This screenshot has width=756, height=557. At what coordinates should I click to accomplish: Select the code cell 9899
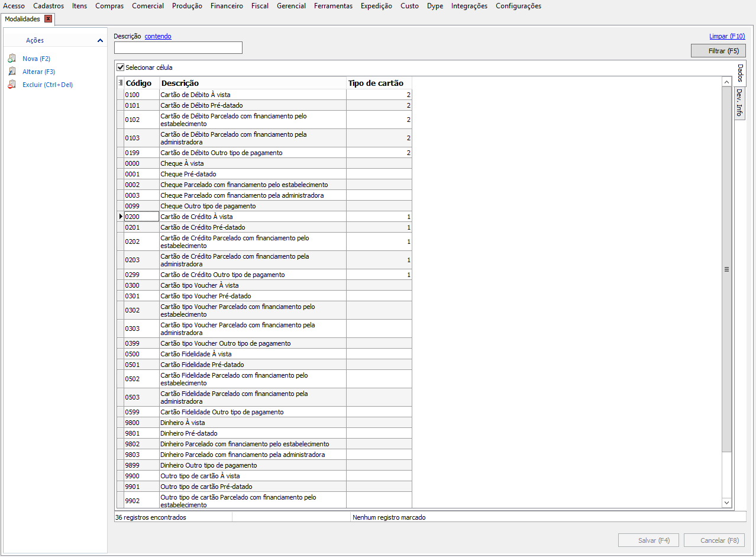(x=141, y=465)
